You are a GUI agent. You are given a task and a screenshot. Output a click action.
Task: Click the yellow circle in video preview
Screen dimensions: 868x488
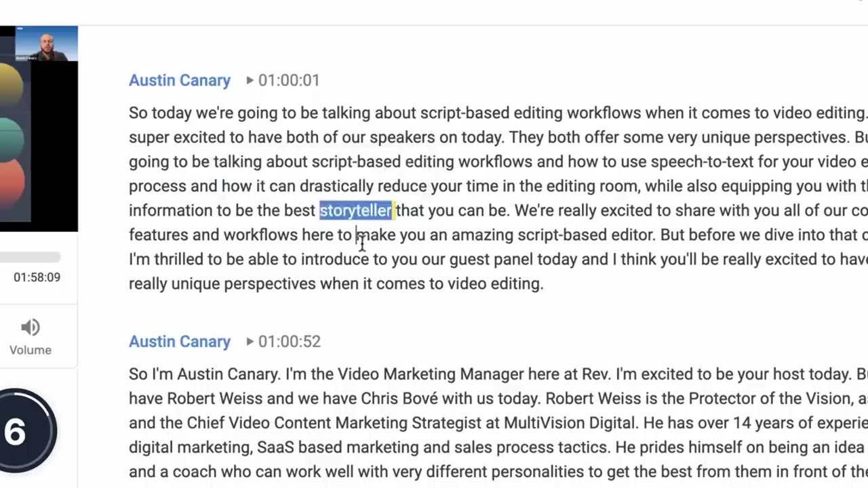point(12,88)
